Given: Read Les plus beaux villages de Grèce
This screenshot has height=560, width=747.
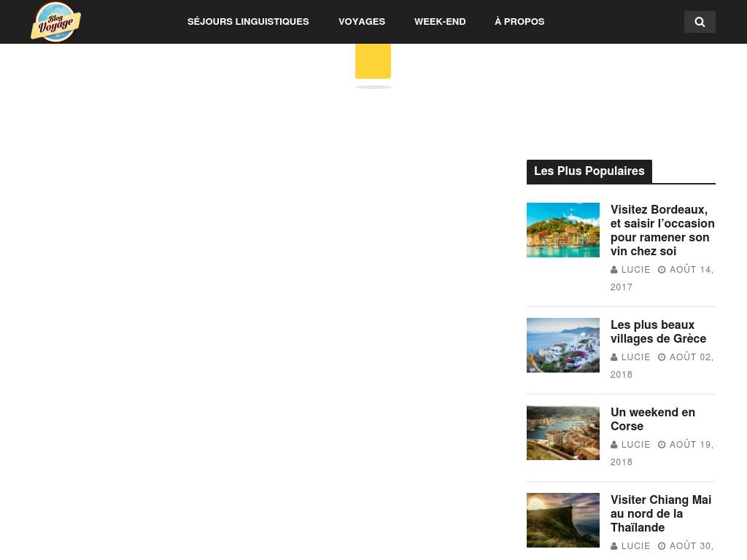Looking at the screenshot, I should pos(658,332).
